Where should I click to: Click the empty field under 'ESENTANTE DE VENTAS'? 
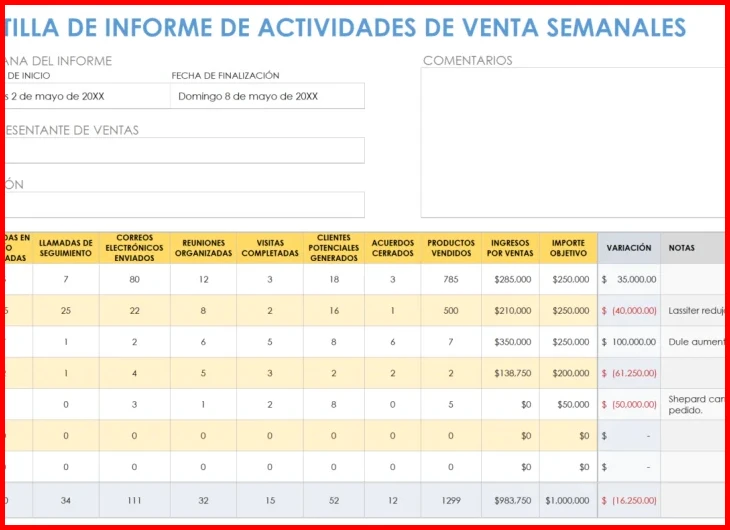[184, 150]
